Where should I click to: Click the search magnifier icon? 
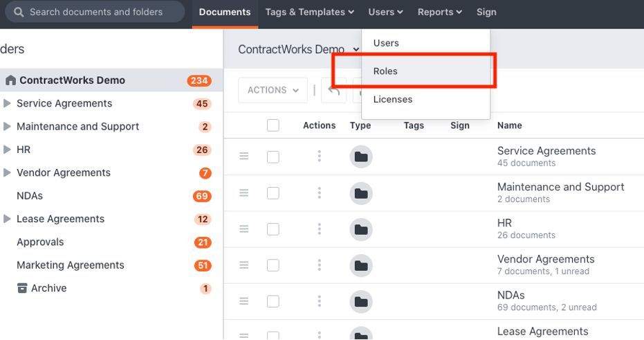(x=19, y=12)
